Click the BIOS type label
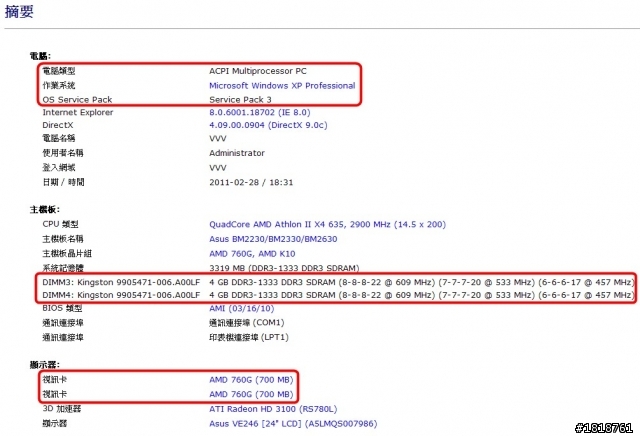 point(62,308)
